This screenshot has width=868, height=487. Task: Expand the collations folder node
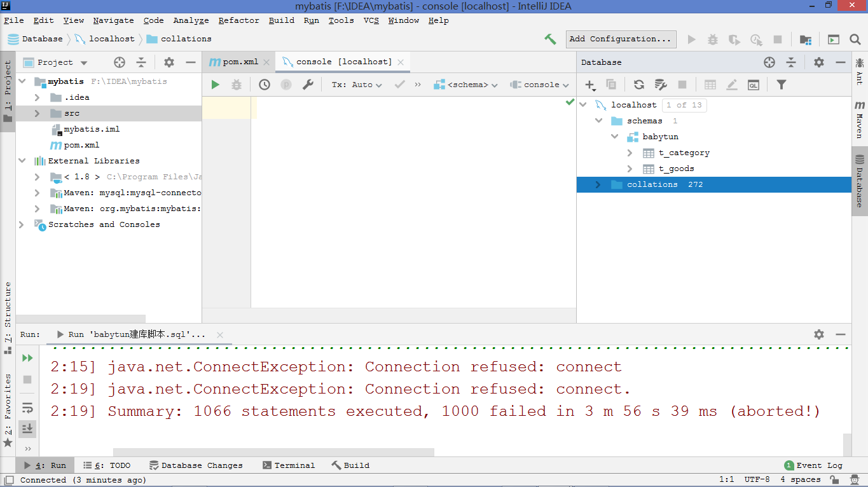coord(598,184)
